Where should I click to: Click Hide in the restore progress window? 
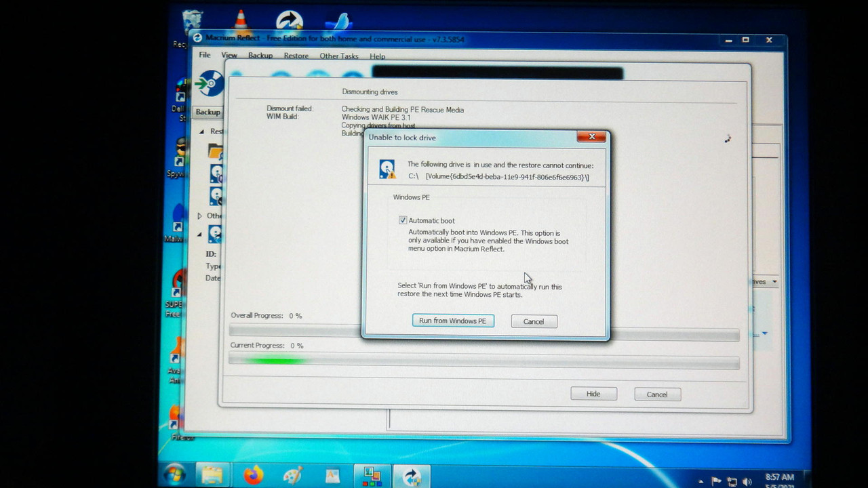pyautogui.click(x=593, y=394)
